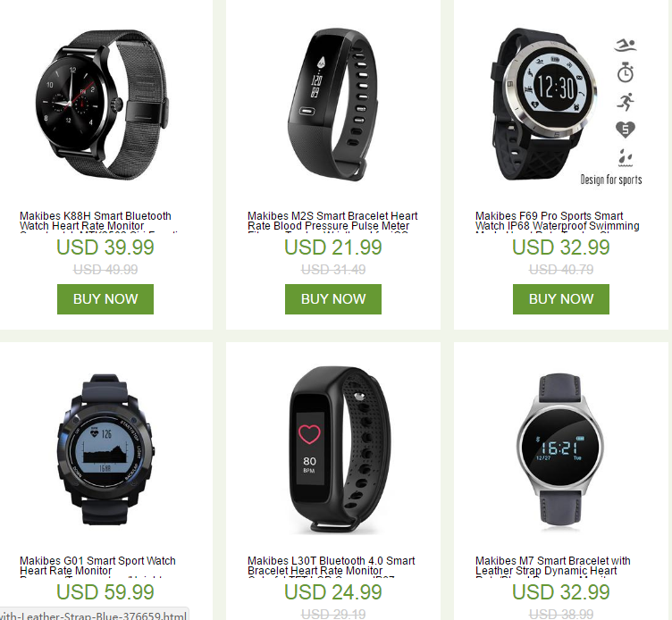Open the Makibes M7 Smart Bracelet title link
Viewport: 672px width, 620px height.
click(553, 566)
